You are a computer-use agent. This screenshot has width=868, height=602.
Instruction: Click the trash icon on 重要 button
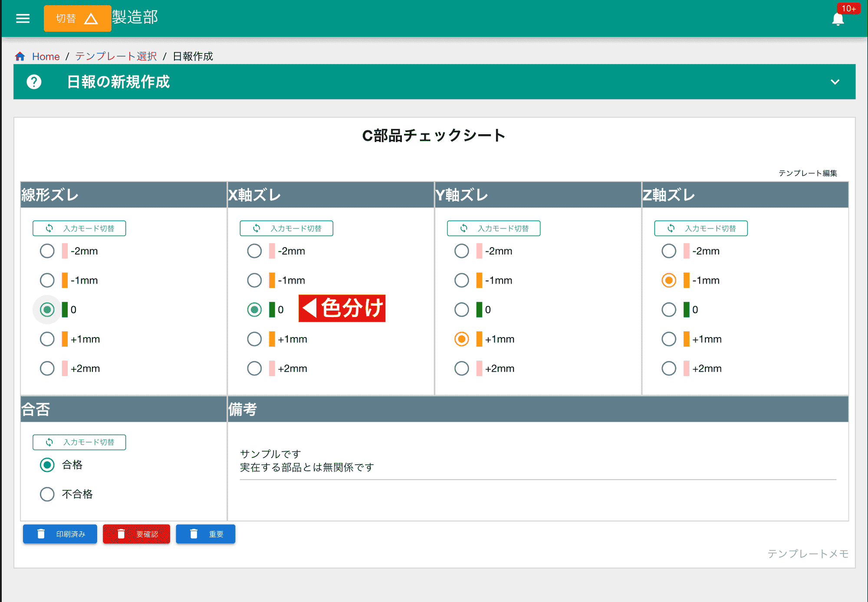click(x=194, y=534)
